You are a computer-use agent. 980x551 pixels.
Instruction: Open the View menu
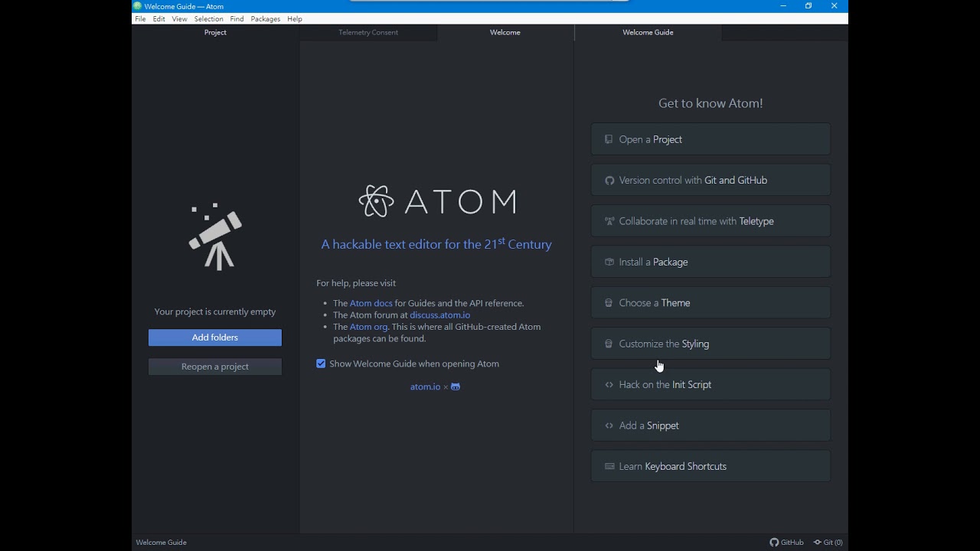179,19
